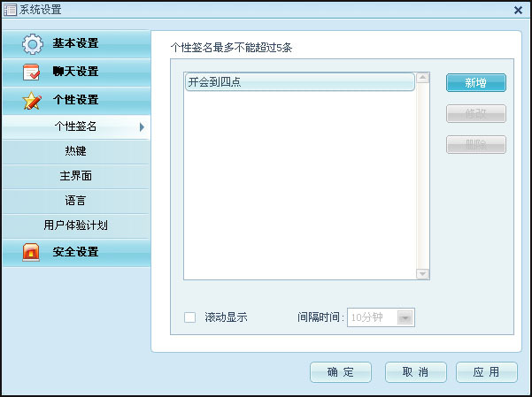Open the 用户体验计划 page

(x=75, y=225)
